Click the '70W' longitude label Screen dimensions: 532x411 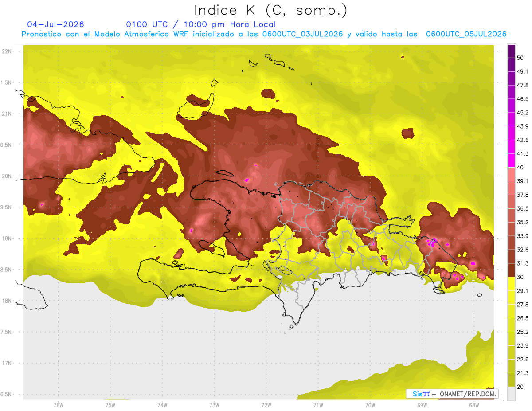370,405
